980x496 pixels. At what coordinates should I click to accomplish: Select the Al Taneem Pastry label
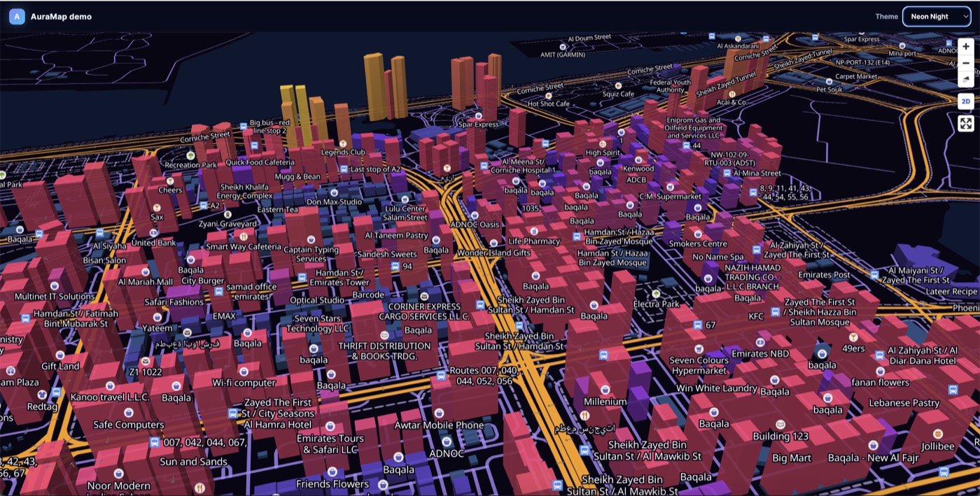[396, 236]
